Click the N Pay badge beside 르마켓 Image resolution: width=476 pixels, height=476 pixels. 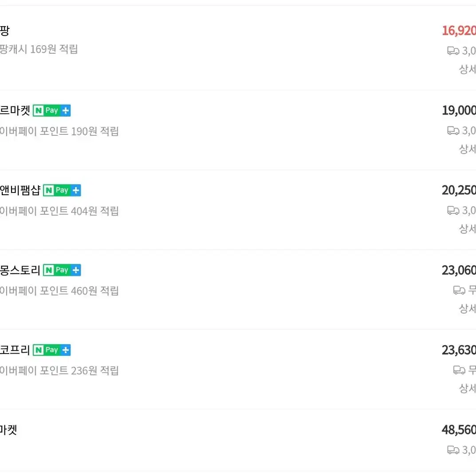coord(51,110)
